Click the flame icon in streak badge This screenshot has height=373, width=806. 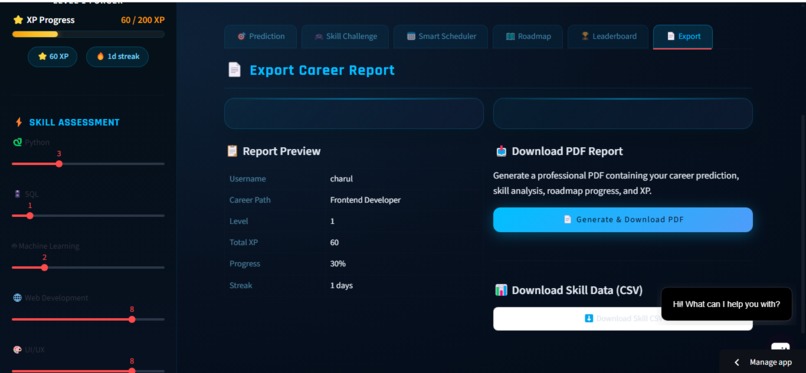(100, 57)
